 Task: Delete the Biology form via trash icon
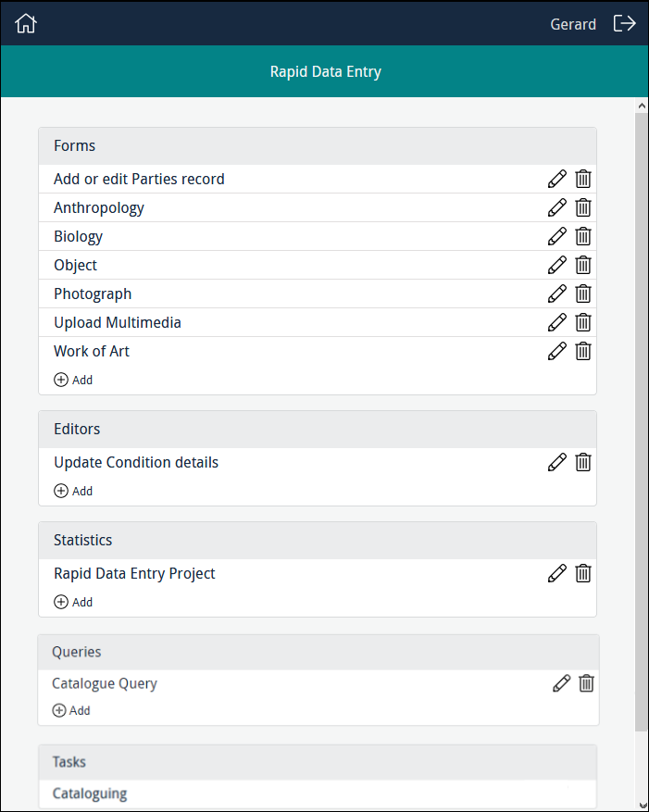pos(583,236)
